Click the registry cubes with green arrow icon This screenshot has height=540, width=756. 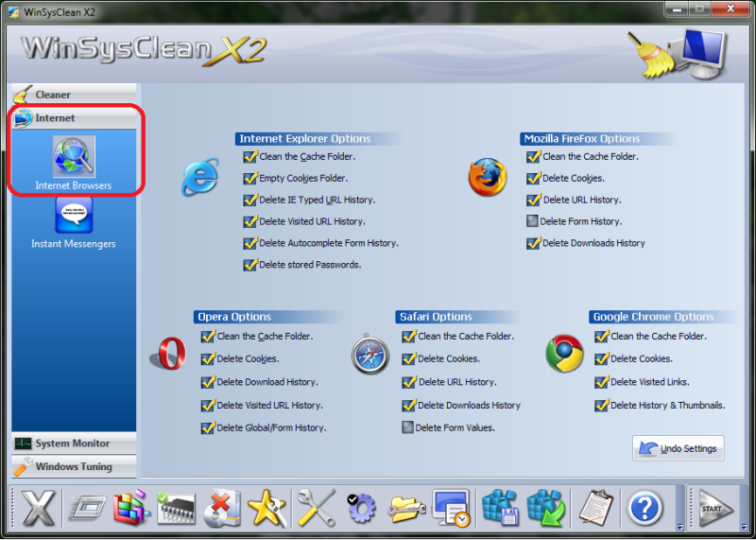[545, 508]
